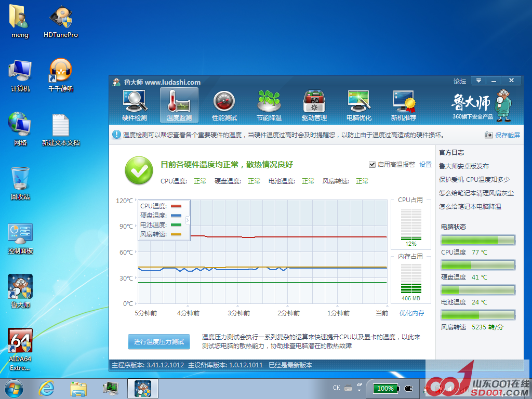Viewport: 532px width, 399px height.
Task: Open 性能测试 performance test module
Action: (224, 105)
